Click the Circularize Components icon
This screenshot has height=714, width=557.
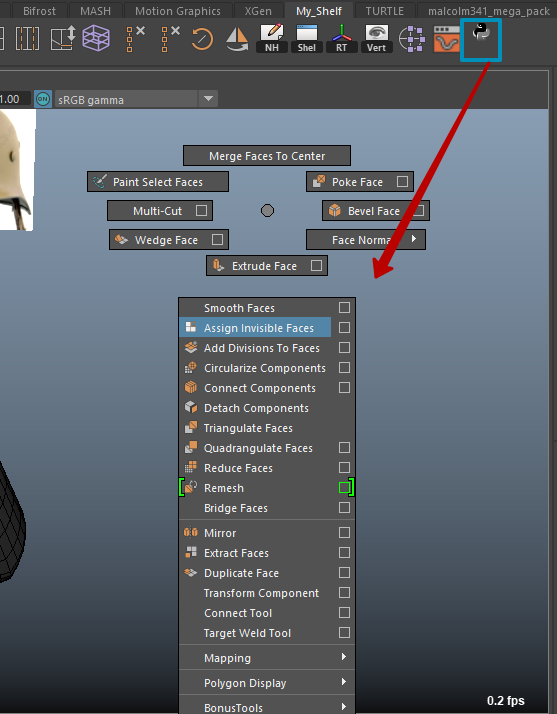click(x=191, y=367)
